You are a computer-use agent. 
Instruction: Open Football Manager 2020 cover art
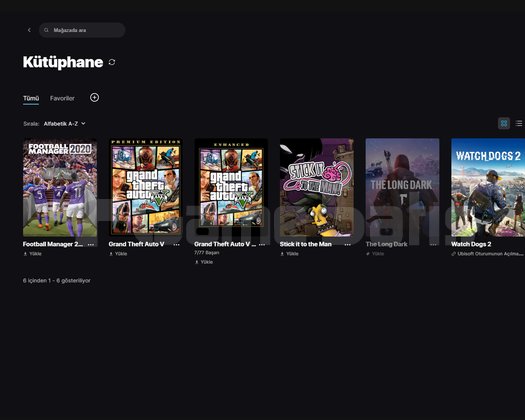coord(60,188)
